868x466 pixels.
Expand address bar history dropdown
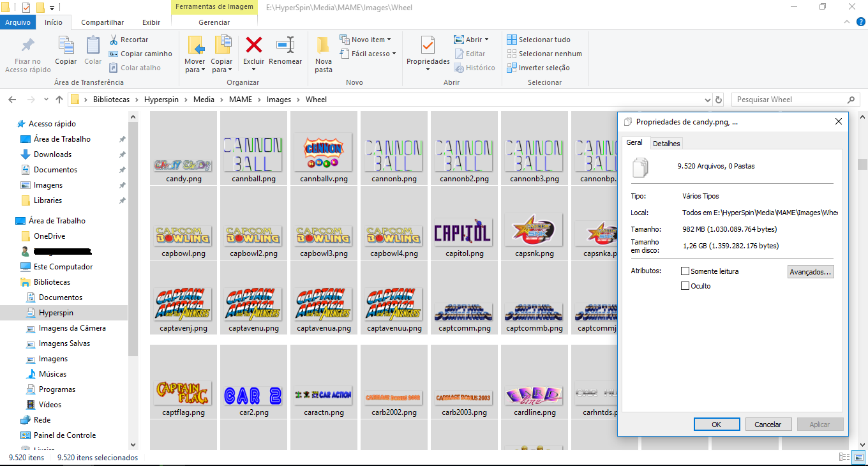tap(707, 100)
